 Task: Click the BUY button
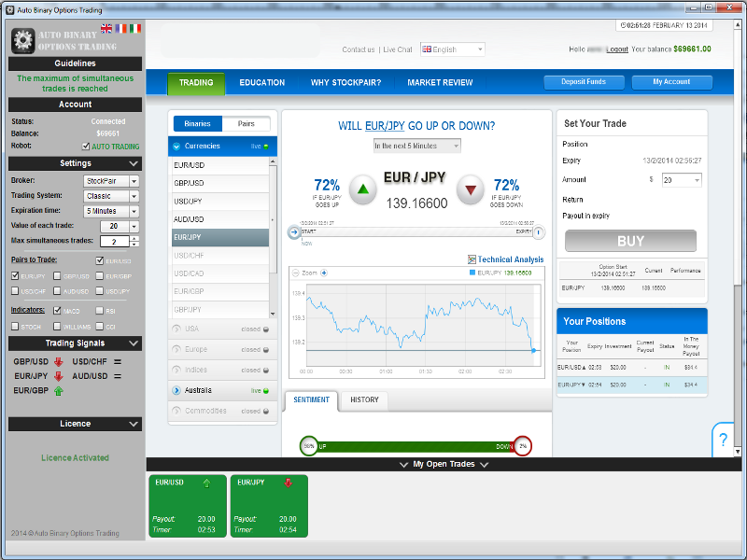tap(631, 241)
